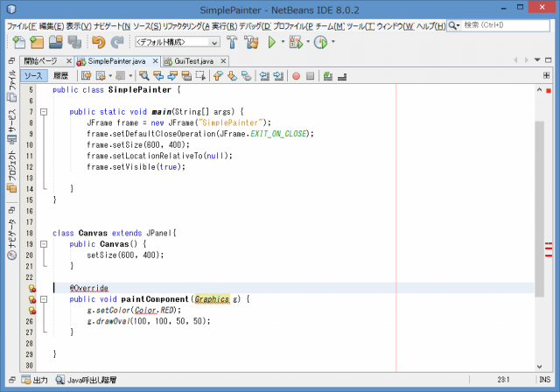This screenshot has width=560, height=392.
Task: Click the Toggle Bookmark icon
Action: (246, 75)
